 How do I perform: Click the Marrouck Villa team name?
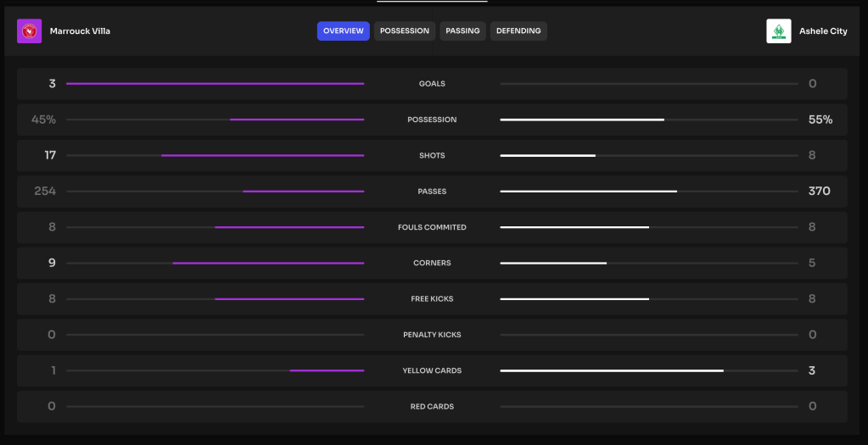click(x=80, y=31)
